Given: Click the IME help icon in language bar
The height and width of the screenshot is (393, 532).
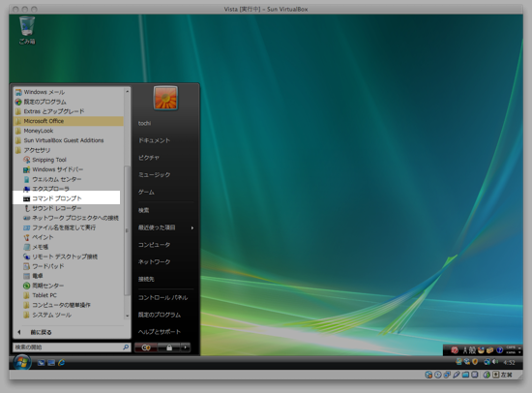Looking at the screenshot, I should point(500,350).
